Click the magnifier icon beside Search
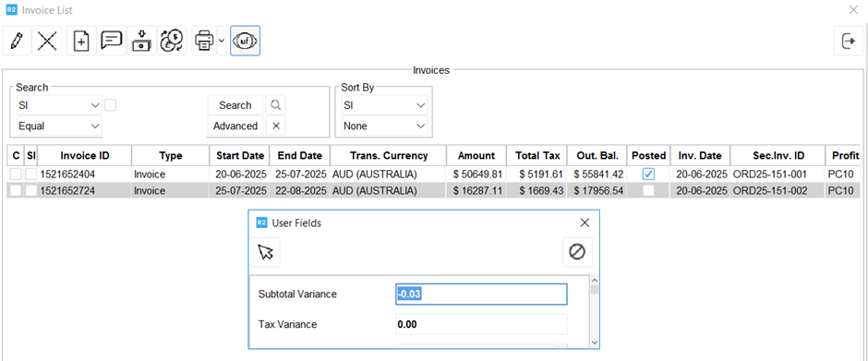 [276, 104]
